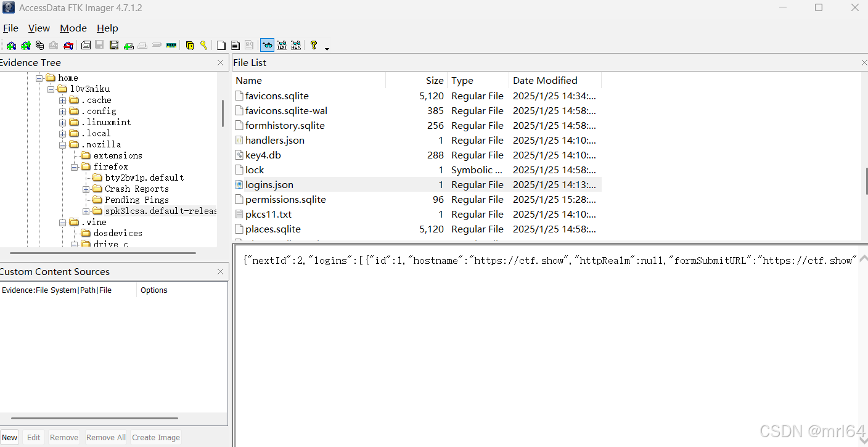The height and width of the screenshot is (447, 868).
Task: Click the Detect EFS Encryption key icon
Action: [x=203, y=45]
